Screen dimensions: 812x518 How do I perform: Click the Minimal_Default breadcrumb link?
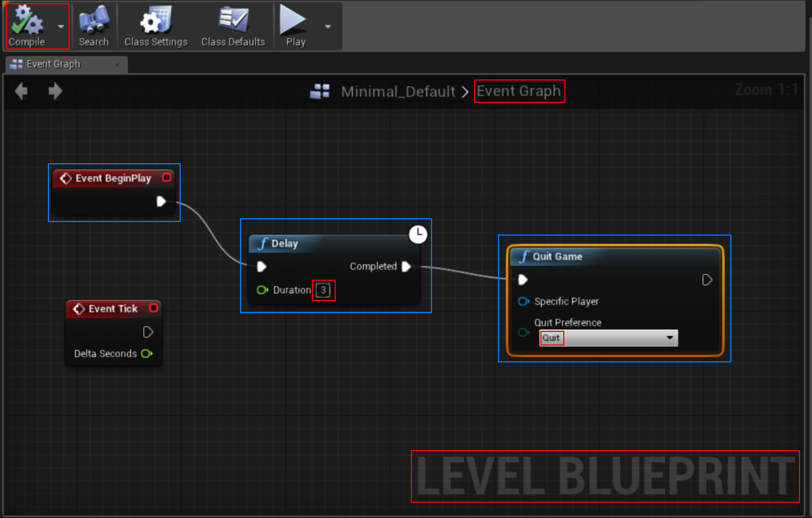[398, 91]
